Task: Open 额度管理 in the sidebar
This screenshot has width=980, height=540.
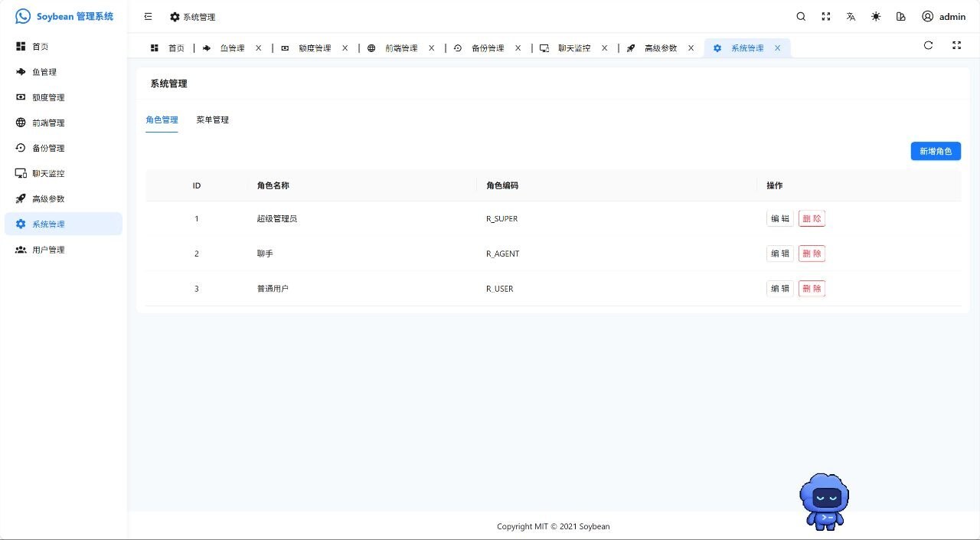Action: 64,97
